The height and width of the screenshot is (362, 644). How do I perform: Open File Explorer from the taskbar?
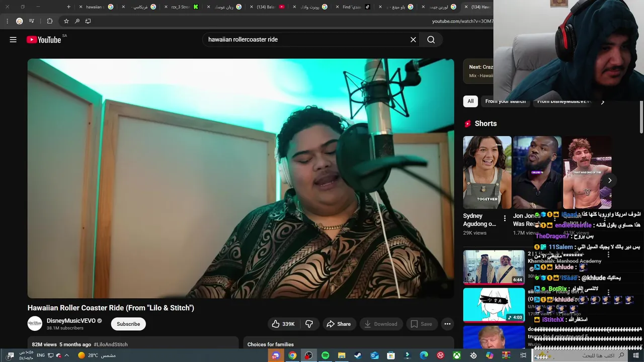pos(342,355)
